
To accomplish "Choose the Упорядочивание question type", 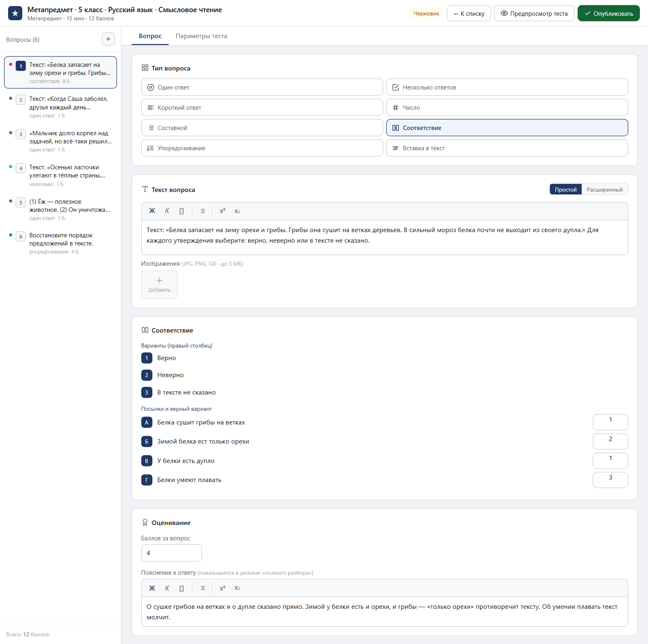I will click(x=262, y=148).
